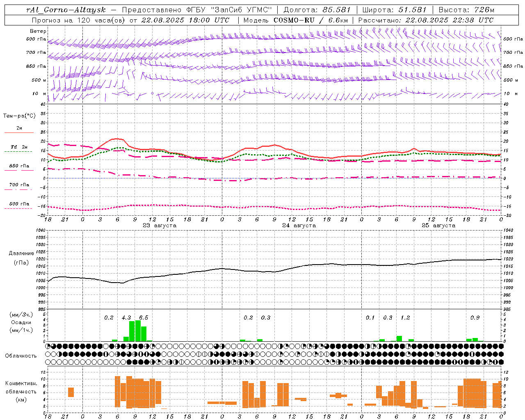
Task: Click the 700 гПа temperature legend entry
Action: tap(19, 185)
